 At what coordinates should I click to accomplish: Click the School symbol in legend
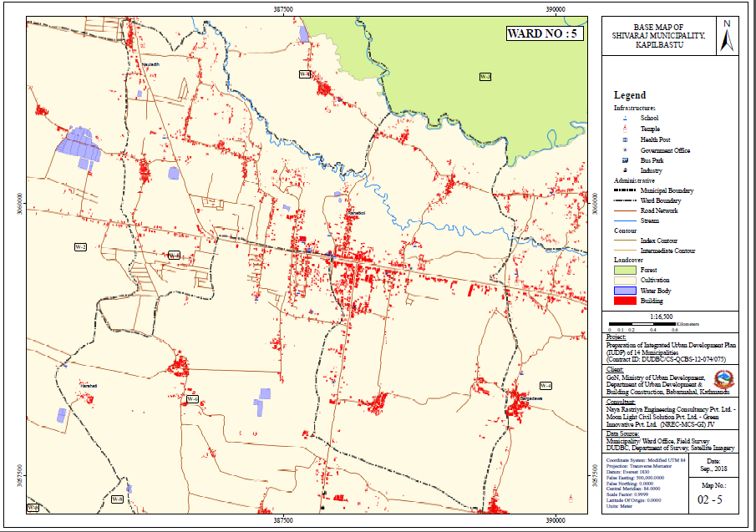click(624, 118)
